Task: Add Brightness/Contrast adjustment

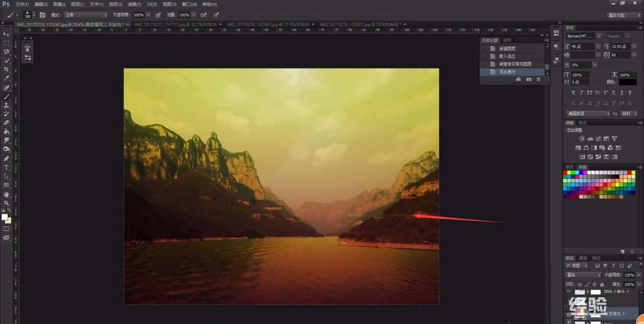Action: click(x=582, y=138)
